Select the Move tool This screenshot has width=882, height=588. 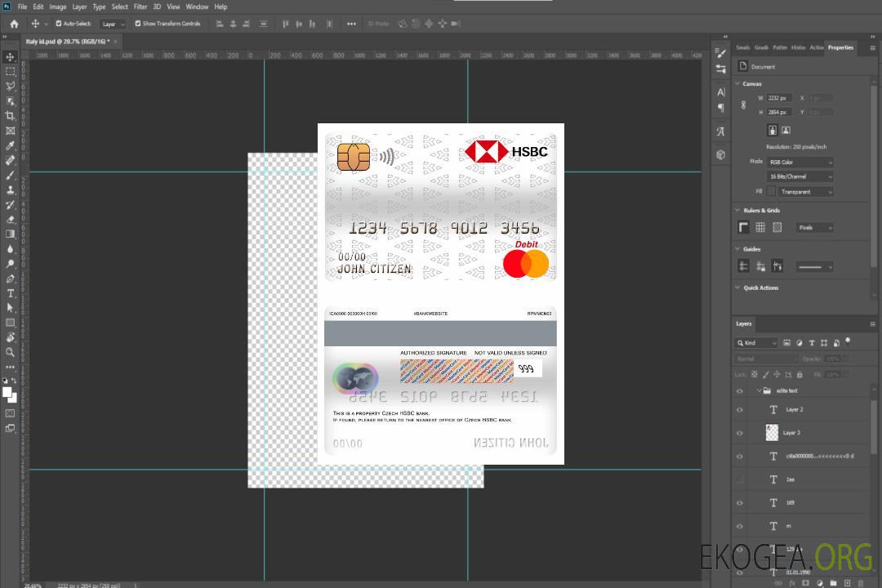click(x=11, y=57)
